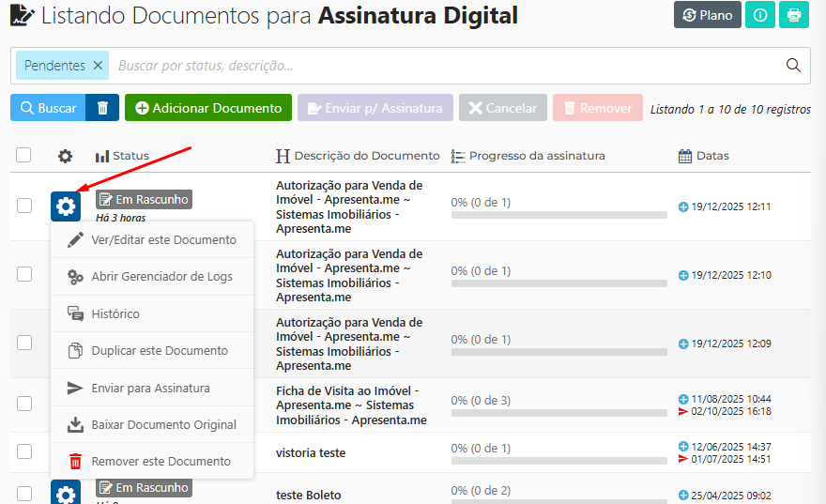Check the box for 19/12/2025 12:10 row

24,274
